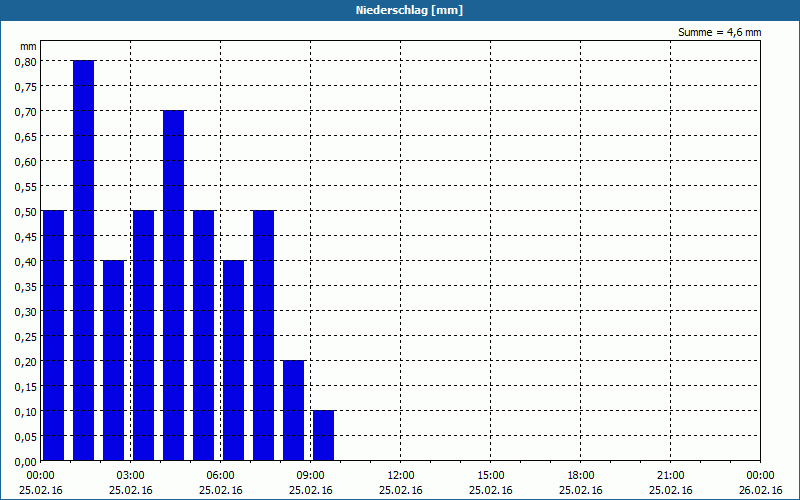Click the y-axis label 0,10
The image size is (800, 500).
click(26, 412)
